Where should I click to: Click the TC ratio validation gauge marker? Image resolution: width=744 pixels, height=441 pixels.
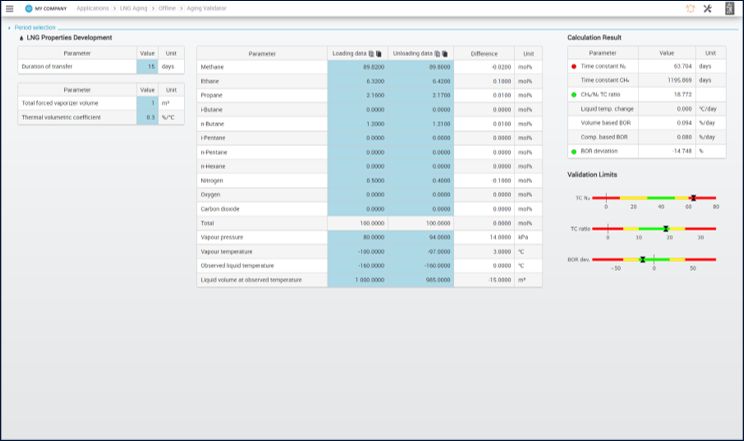(x=666, y=229)
